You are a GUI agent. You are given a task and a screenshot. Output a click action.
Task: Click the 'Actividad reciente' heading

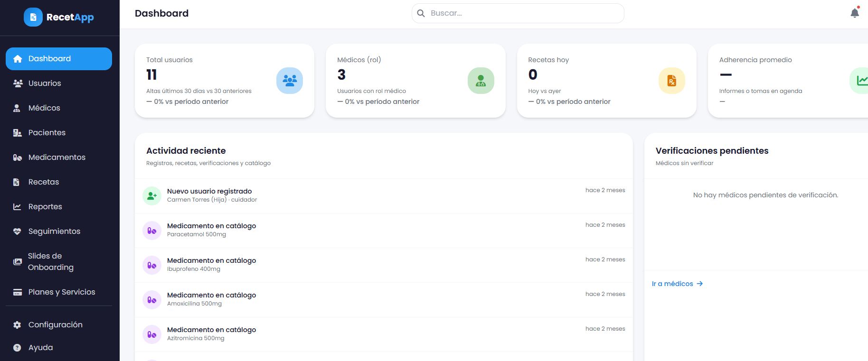(x=186, y=151)
